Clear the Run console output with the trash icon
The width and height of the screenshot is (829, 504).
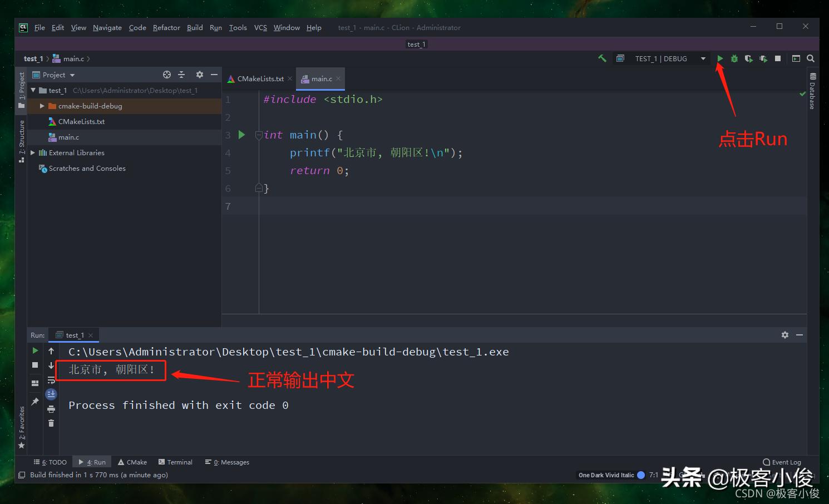(x=51, y=423)
